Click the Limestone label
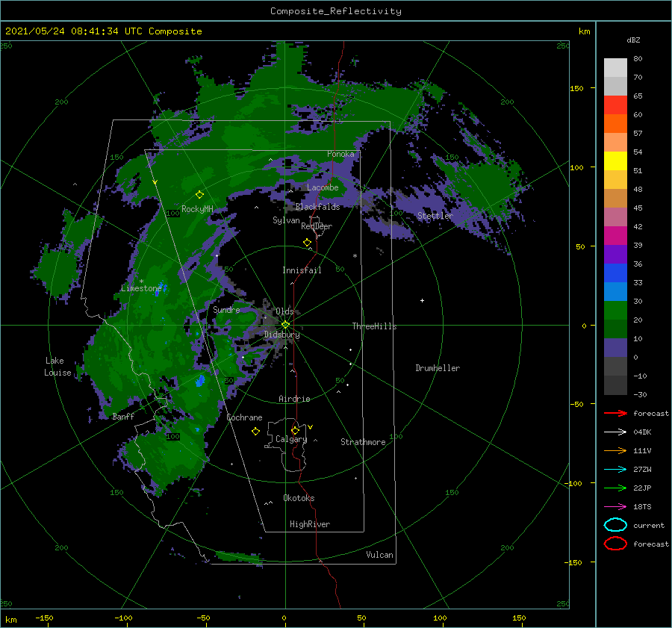The width and height of the screenshot is (672, 628). [x=141, y=288]
